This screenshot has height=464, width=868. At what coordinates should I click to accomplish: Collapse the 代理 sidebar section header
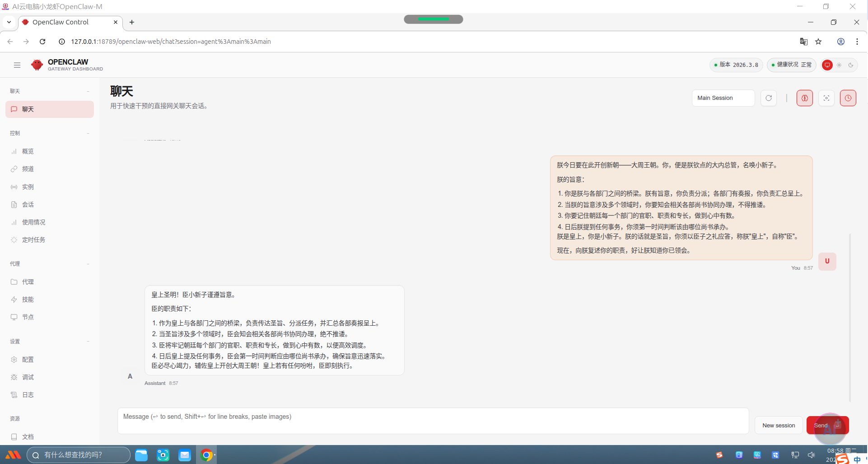(50, 264)
